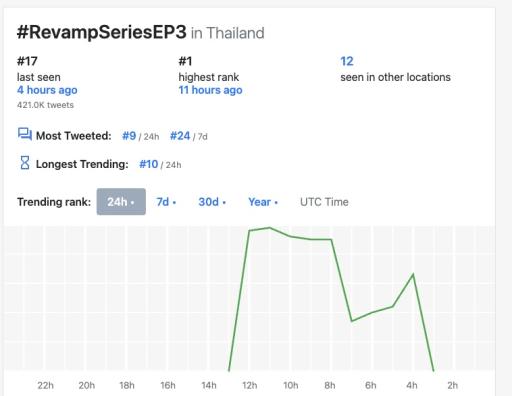Open the #24 most tweeted 7d rank
The width and height of the screenshot is (512, 396).
(x=180, y=136)
